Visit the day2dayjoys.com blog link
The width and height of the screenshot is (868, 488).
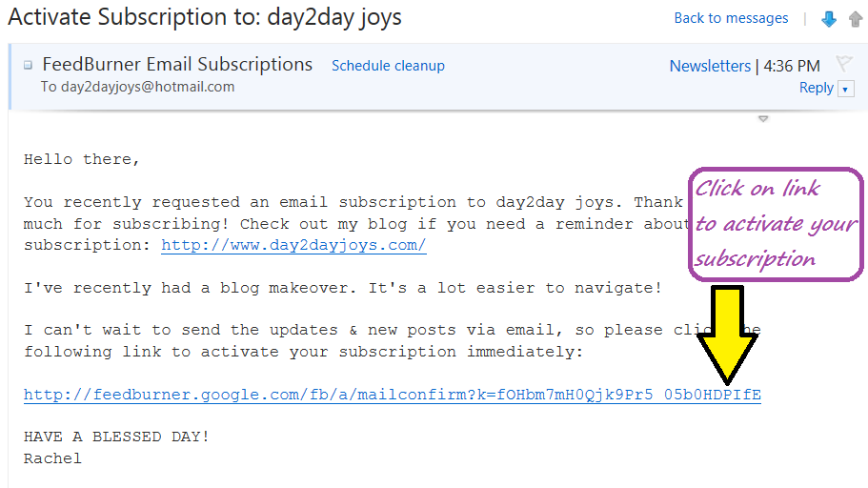[x=293, y=246]
